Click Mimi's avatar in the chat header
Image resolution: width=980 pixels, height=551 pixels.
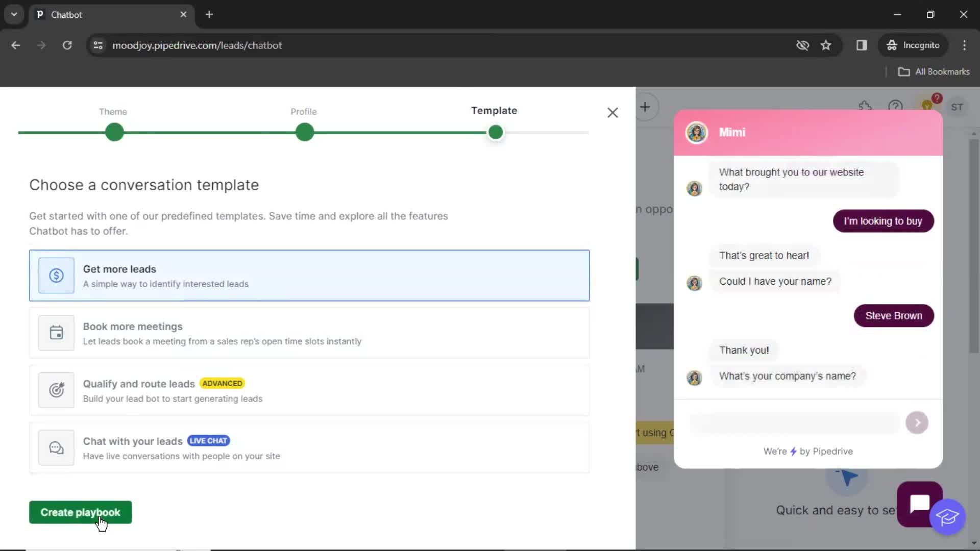[696, 133]
